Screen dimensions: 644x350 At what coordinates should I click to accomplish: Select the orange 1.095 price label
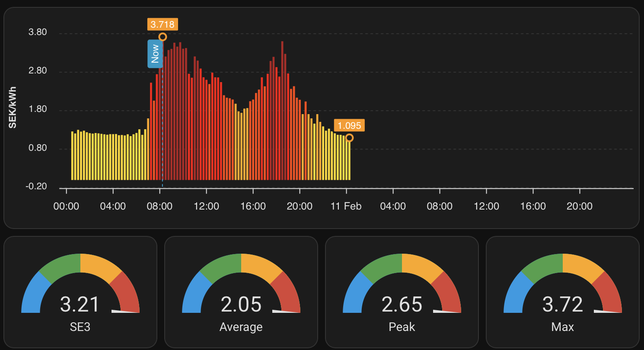pyautogui.click(x=349, y=126)
